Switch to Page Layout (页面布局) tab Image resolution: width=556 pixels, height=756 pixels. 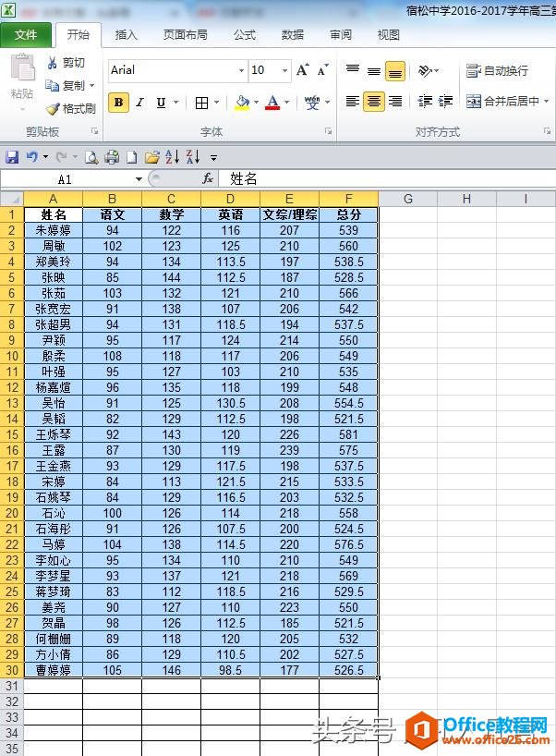click(186, 35)
